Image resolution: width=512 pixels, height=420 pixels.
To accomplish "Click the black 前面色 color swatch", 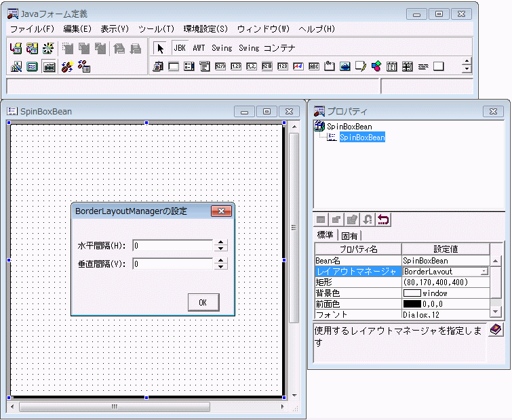I will [x=412, y=304].
